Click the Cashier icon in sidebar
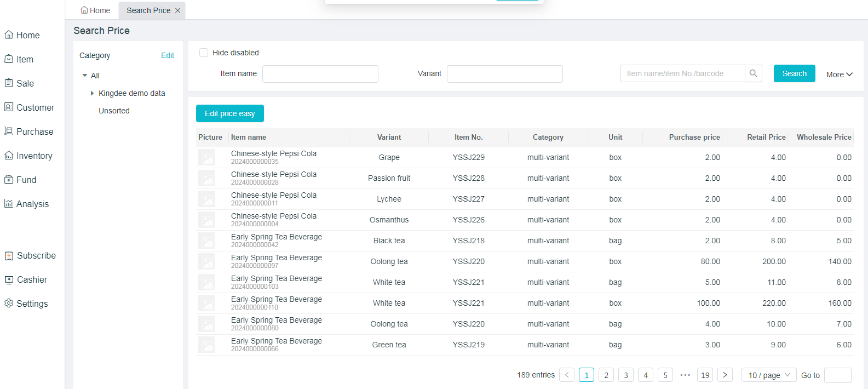Viewport: 868px width, 389px height. (9, 279)
